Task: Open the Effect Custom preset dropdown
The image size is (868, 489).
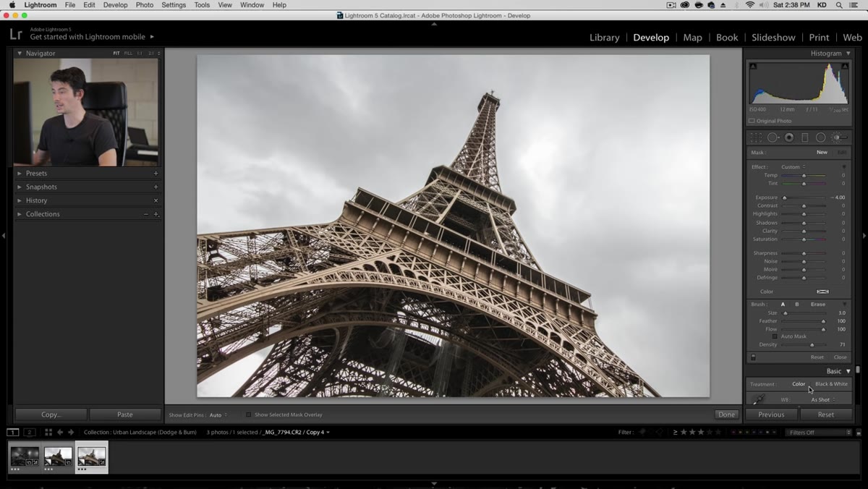Action: 793,167
